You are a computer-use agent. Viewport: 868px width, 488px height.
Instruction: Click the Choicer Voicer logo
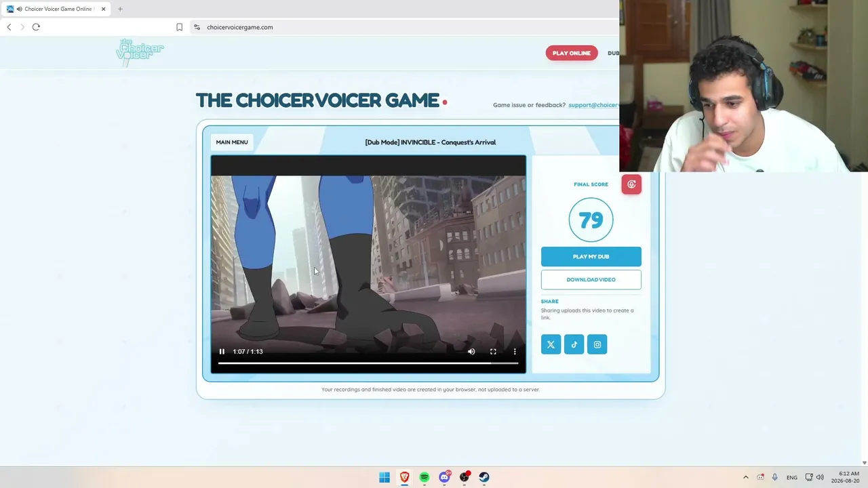[140, 52]
